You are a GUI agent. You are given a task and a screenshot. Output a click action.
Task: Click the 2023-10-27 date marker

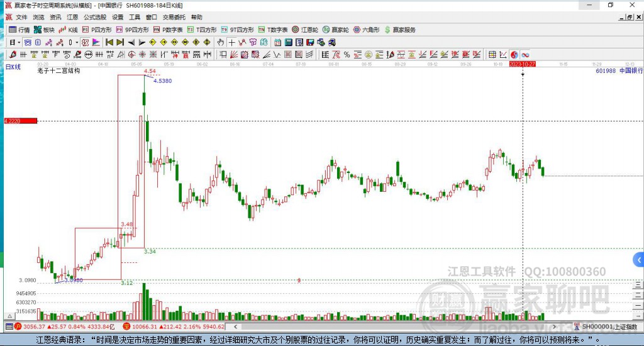tap(523, 64)
